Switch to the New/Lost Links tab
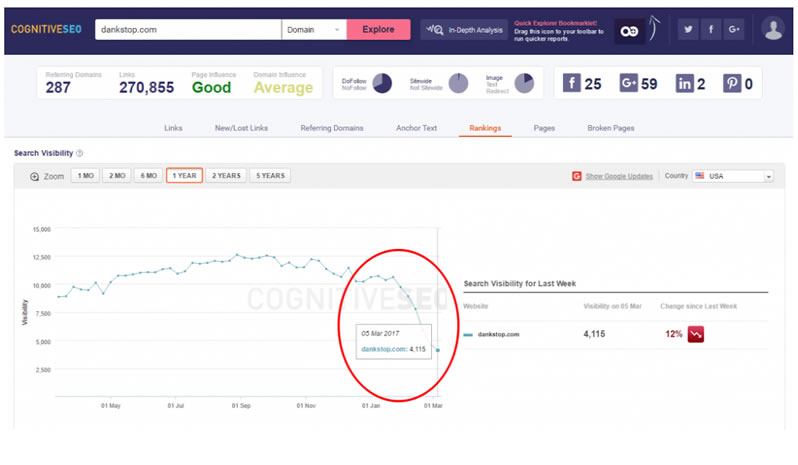The image size is (798, 465). [x=241, y=128]
